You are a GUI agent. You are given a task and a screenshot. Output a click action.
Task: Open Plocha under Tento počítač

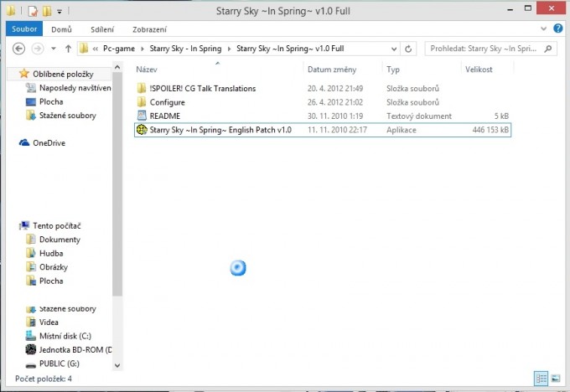[51, 281]
